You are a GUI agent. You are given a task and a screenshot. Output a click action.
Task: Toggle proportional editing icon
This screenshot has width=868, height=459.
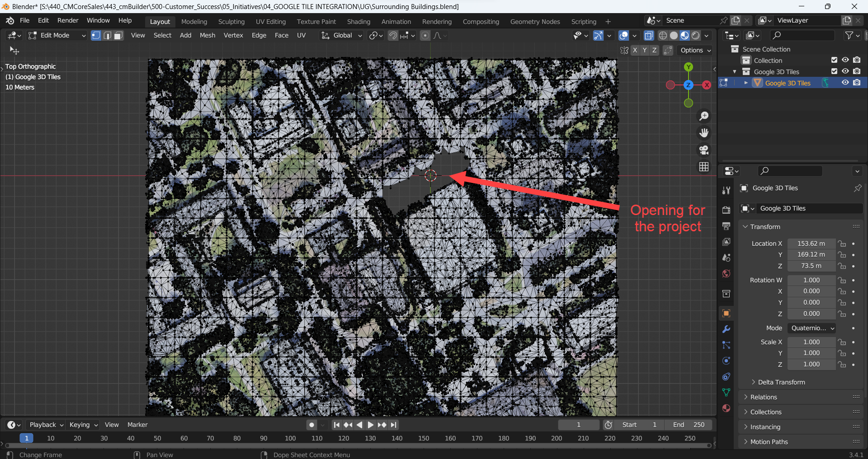425,35
